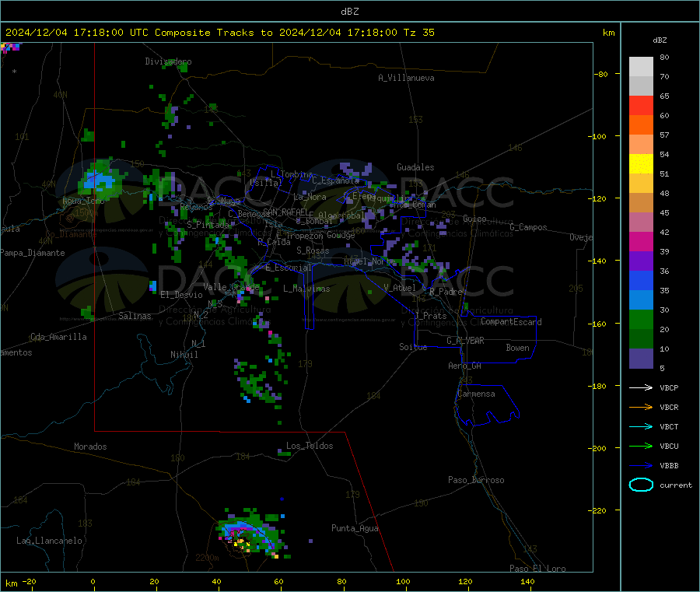Click the Cda_Amarilla location label
Image resolution: width=700 pixels, height=592 pixels.
coord(58,337)
